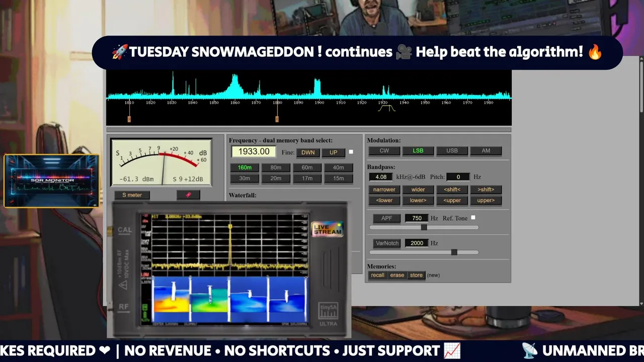Select the 80m band
This screenshot has height=362, width=644.
click(x=276, y=167)
